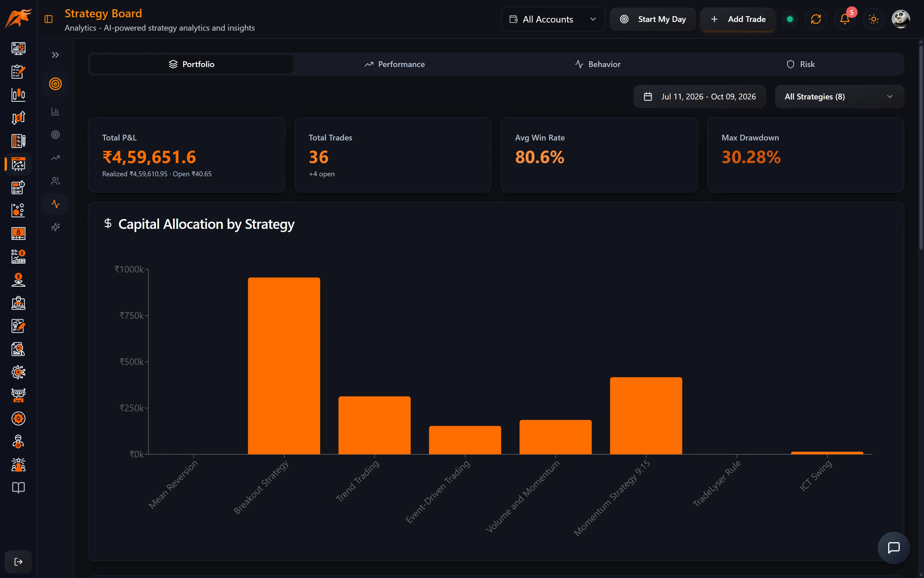The width and height of the screenshot is (924, 578).
Task: Click the Max Drawdown 30.28% value
Action: pos(751,157)
